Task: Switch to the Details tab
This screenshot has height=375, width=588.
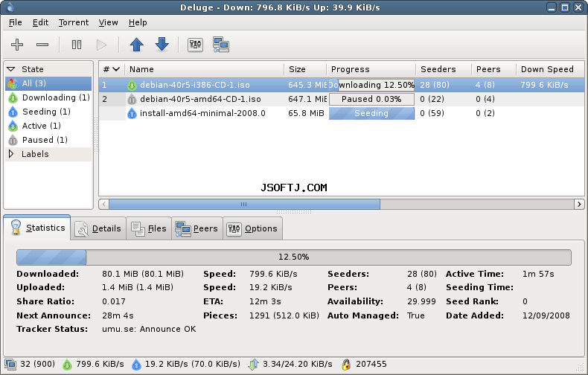Action: coord(98,228)
